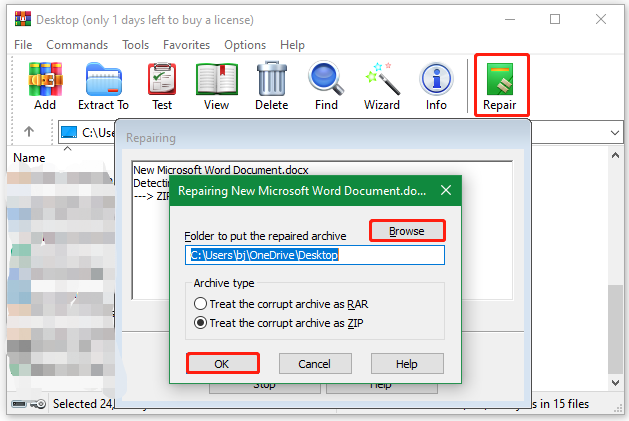Open the Options menu

point(245,45)
